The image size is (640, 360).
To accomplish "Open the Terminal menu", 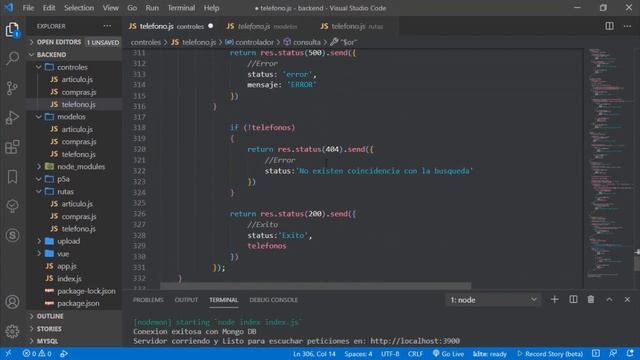I will pyautogui.click(x=181, y=8).
